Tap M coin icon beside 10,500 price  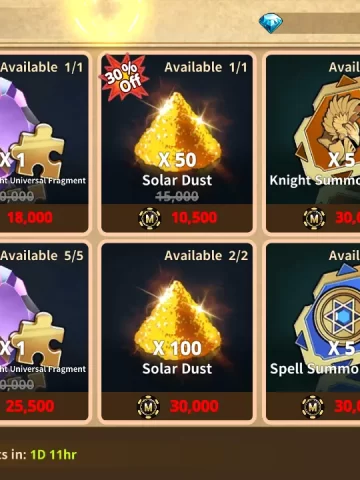coord(150,218)
